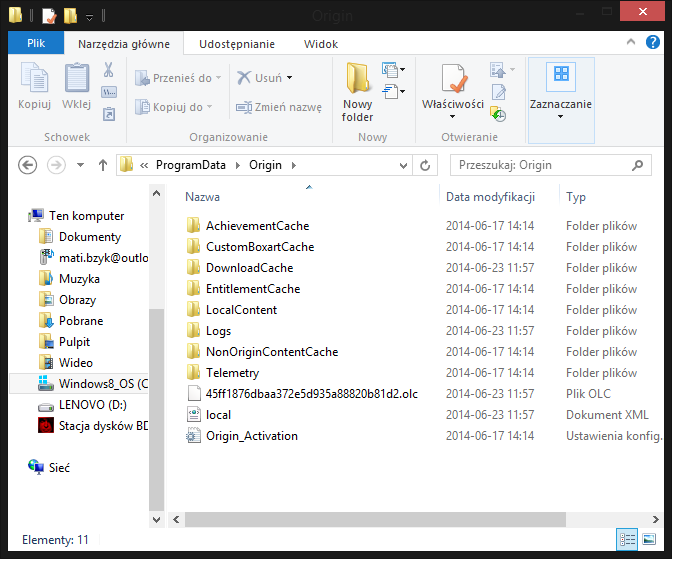Select Pobrane in navigation pane

(71, 321)
